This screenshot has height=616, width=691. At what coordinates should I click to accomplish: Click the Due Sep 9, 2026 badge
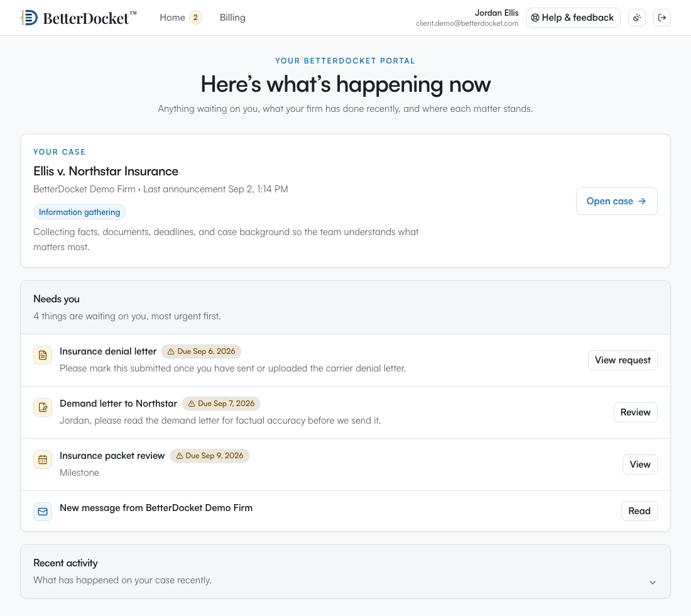pos(210,456)
